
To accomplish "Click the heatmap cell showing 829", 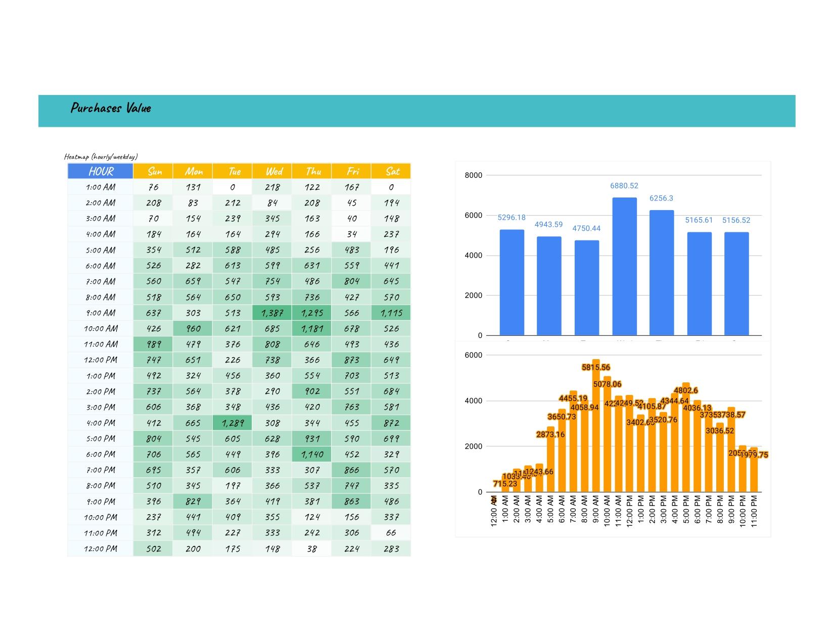I will pyautogui.click(x=193, y=501).
